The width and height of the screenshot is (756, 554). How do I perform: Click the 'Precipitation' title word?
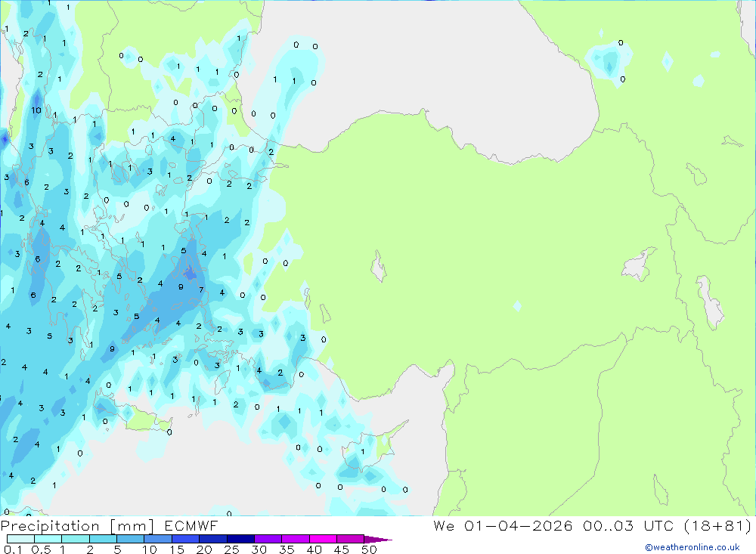click(50, 526)
